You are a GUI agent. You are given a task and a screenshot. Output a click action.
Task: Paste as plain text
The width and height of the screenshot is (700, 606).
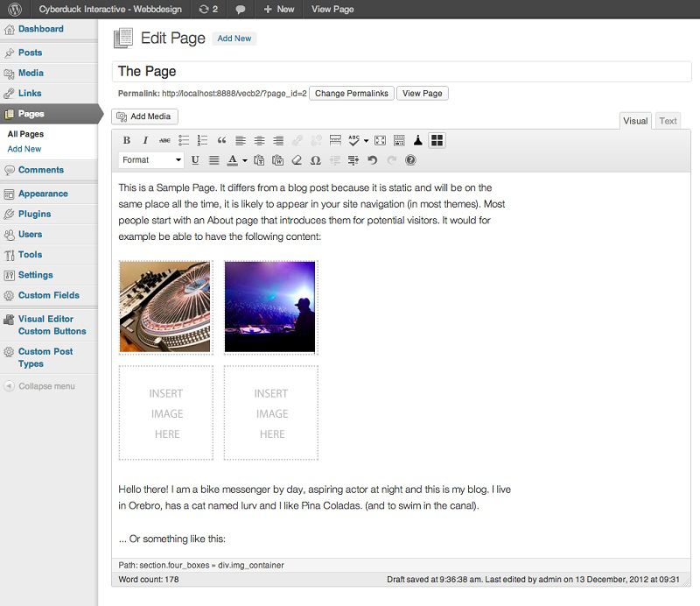259,160
